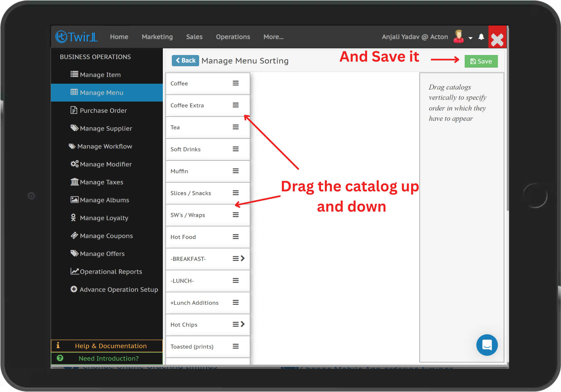Open Manage Albums in sidebar
This screenshot has height=392, width=561.
[x=107, y=200]
